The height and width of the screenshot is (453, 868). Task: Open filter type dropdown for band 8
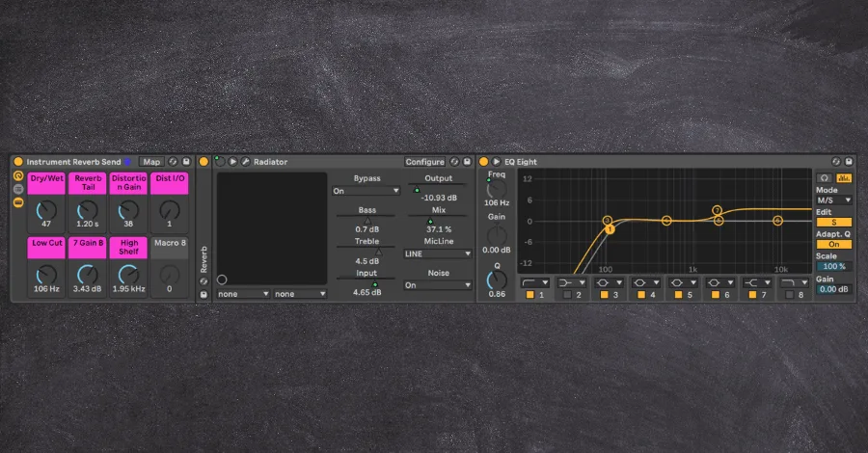tap(795, 282)
